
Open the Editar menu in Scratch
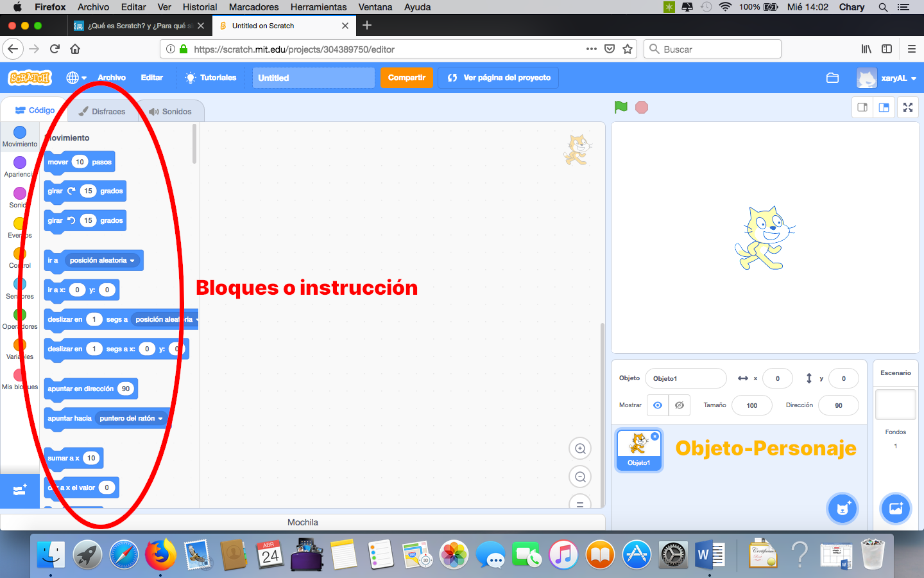tap(152, 78)
